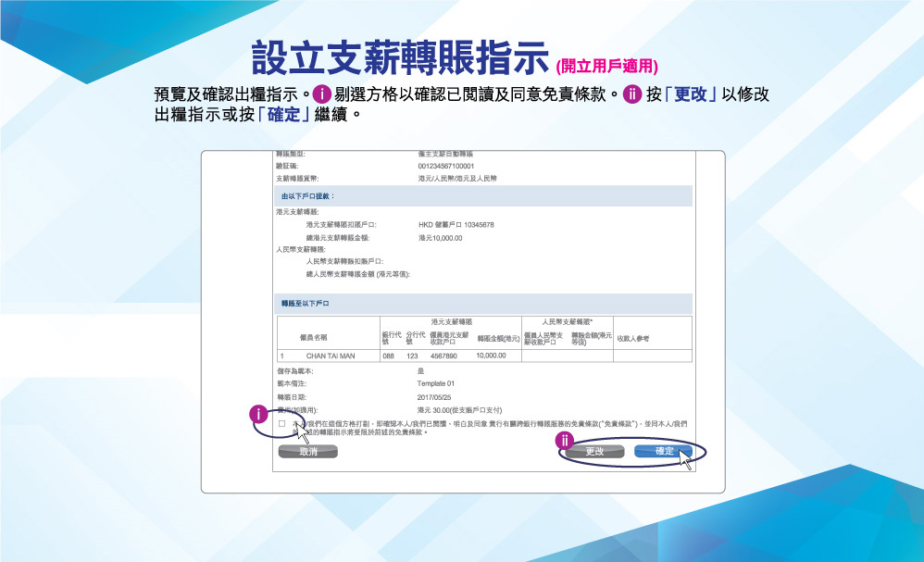Click the 人民幣支薪轉賬 table column group header
Screen dimensions: 924x562
tap(567, 320)
